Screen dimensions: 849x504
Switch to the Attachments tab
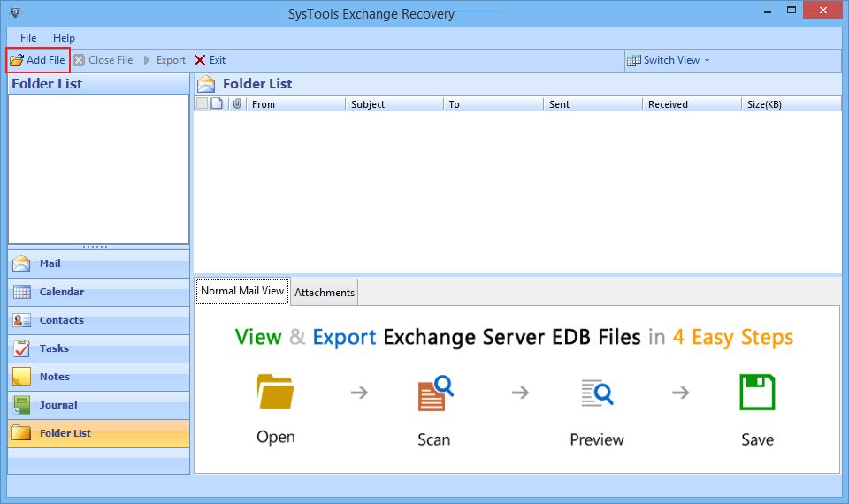(x=325, y=293)
